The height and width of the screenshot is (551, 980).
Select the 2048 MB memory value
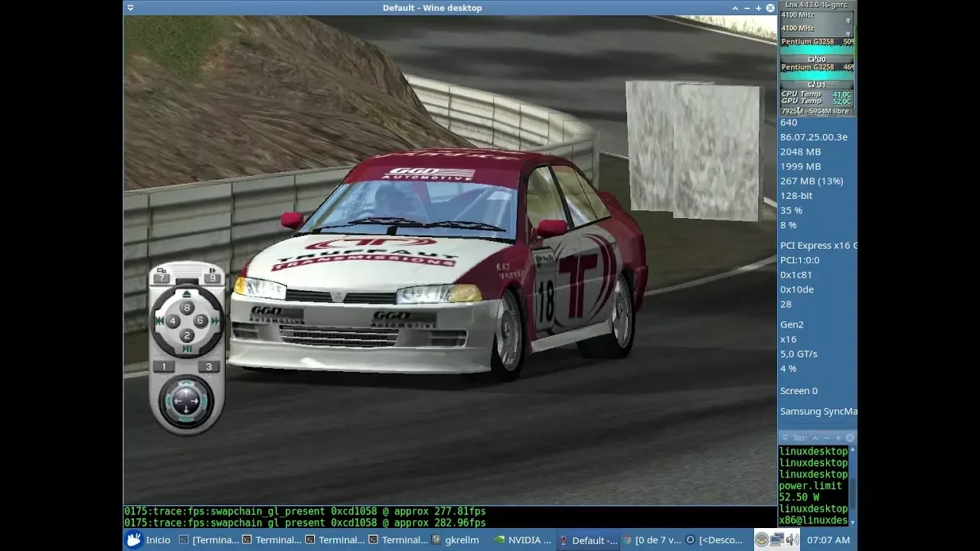point(800,152)
